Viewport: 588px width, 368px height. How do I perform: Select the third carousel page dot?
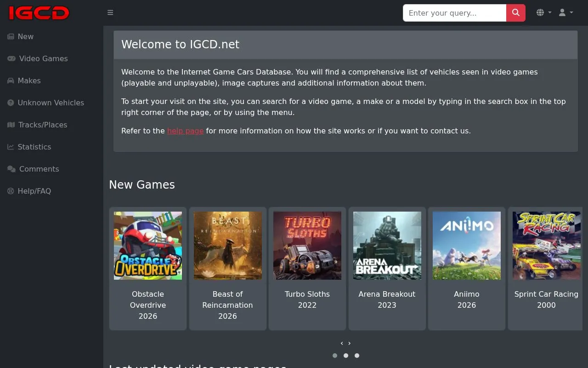(x=357, y=356)
